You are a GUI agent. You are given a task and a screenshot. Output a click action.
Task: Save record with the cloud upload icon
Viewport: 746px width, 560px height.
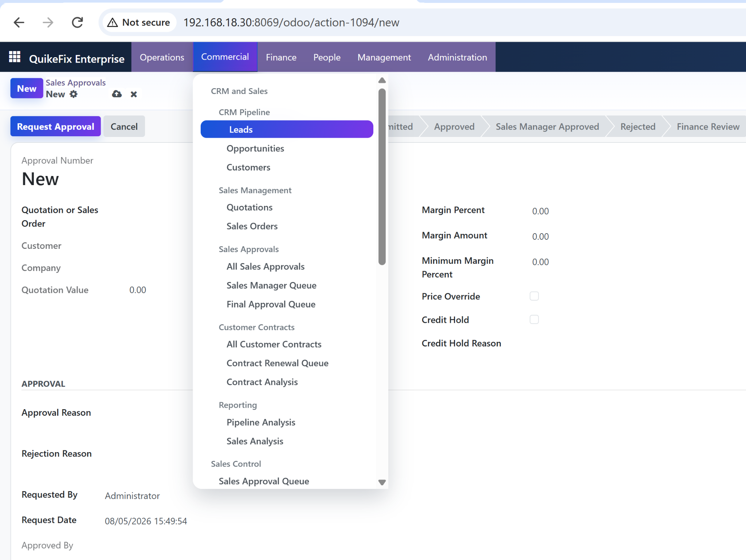click(x=117, y=94)
